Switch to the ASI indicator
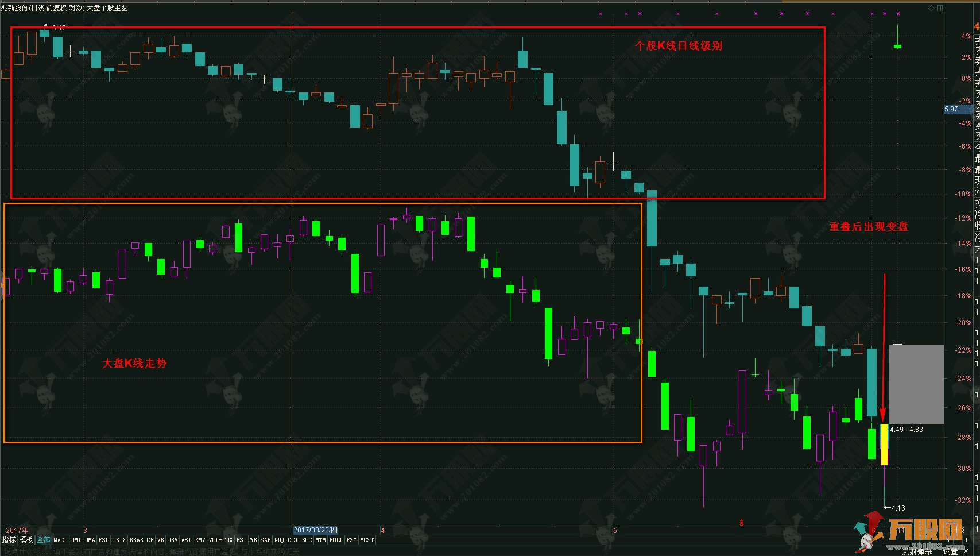Screen dimensions: 980x556 186,540
